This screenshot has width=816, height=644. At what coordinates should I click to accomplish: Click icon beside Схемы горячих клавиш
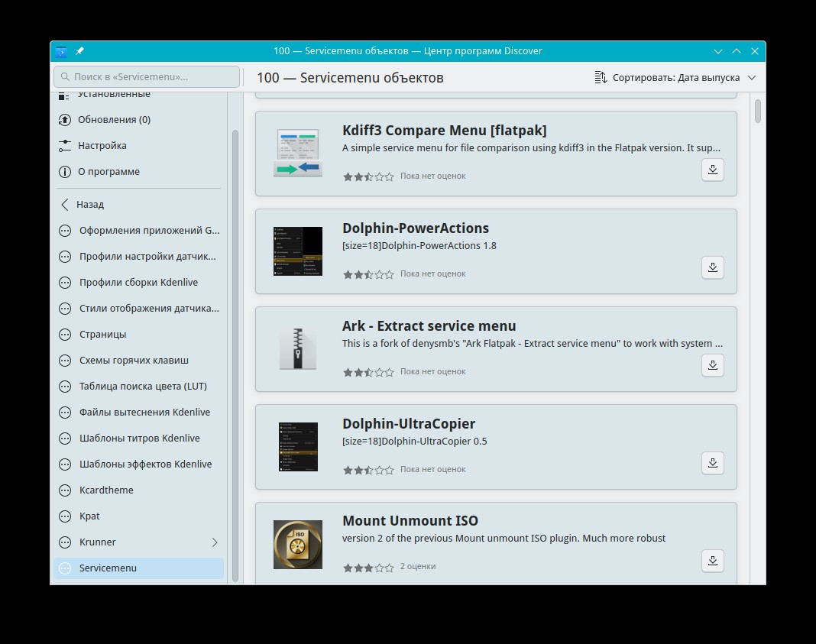click(x=64, y=361)
